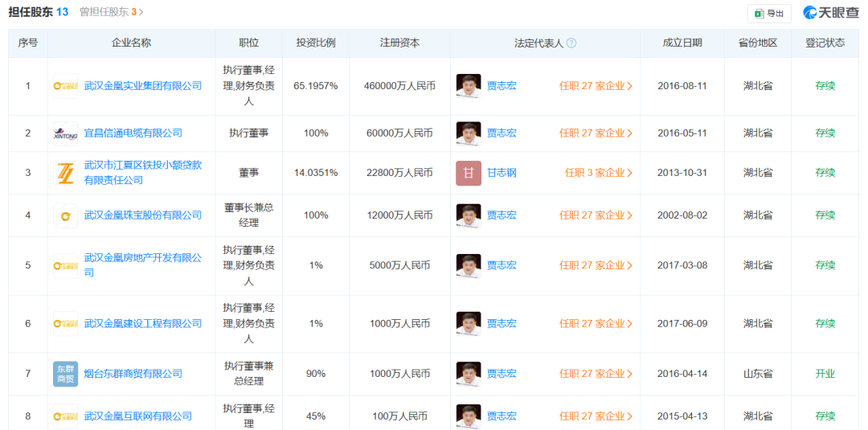
Task: Open the 曾担任股东 3 tab
Action: coord(112,13)
